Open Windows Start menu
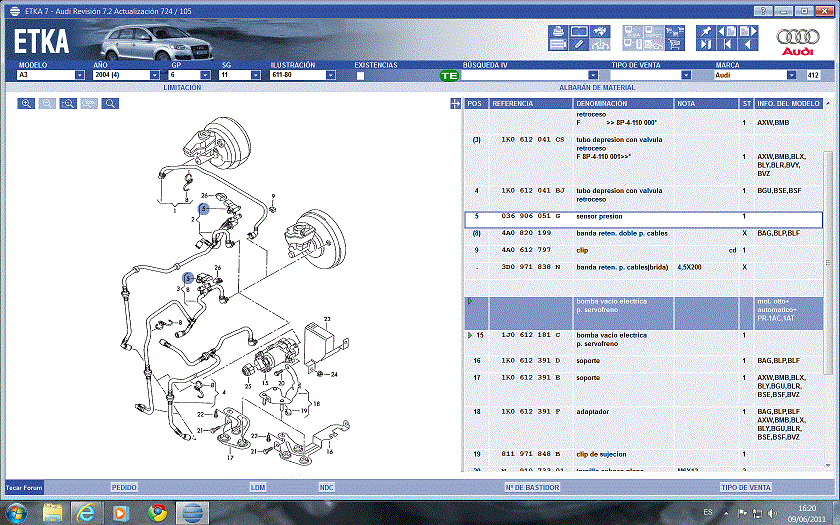840x525 pixels. (16, 513)
